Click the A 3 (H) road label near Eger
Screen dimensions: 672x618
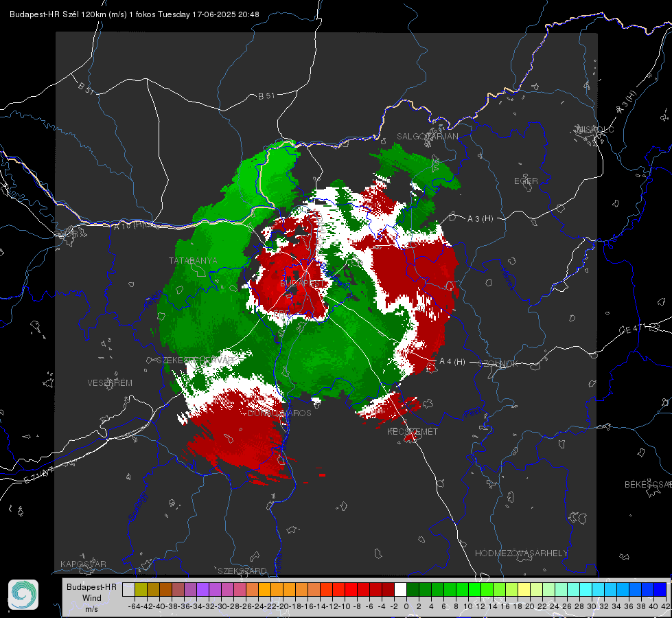pos(480,219)
